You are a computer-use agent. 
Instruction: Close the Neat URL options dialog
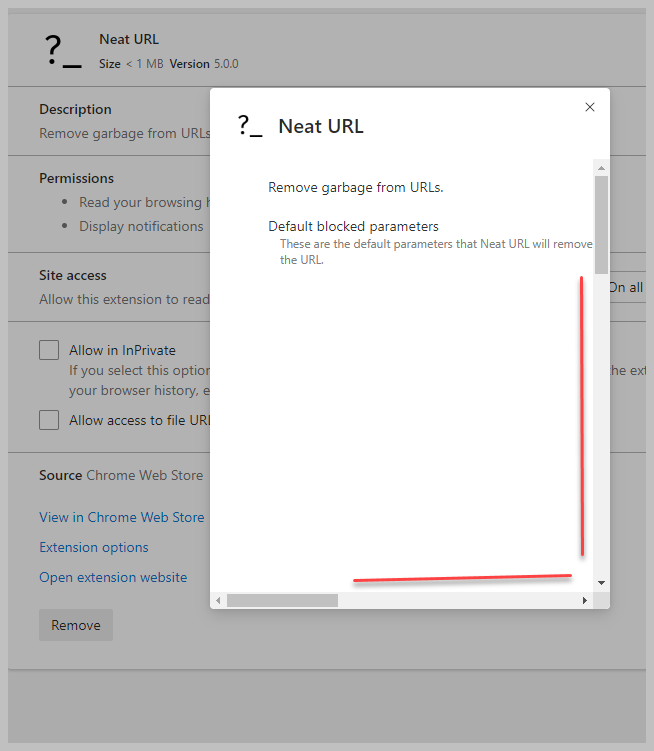(590, 107)
